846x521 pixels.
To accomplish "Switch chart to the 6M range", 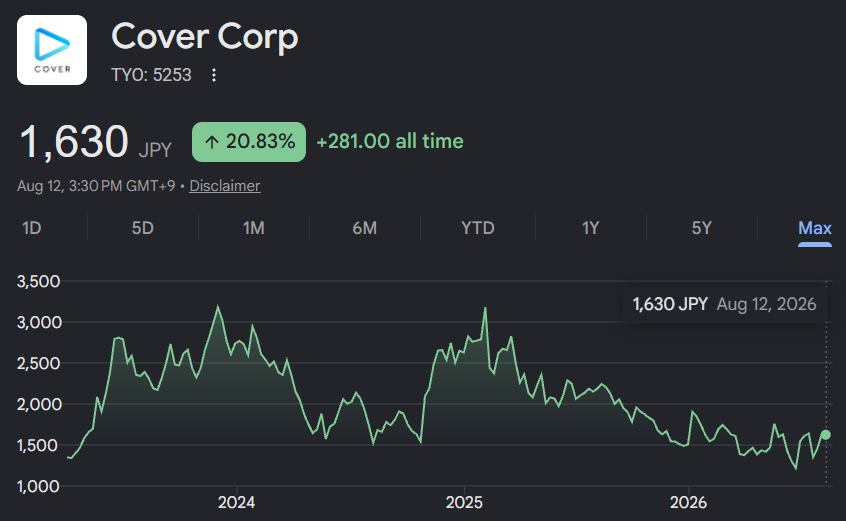I will [365, 228].
